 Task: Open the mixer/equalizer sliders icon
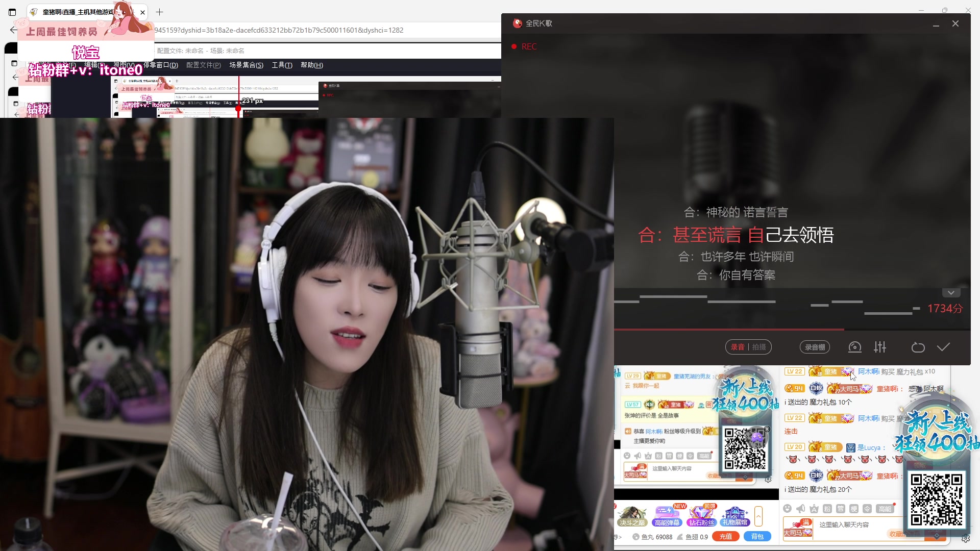click(880, 347)
